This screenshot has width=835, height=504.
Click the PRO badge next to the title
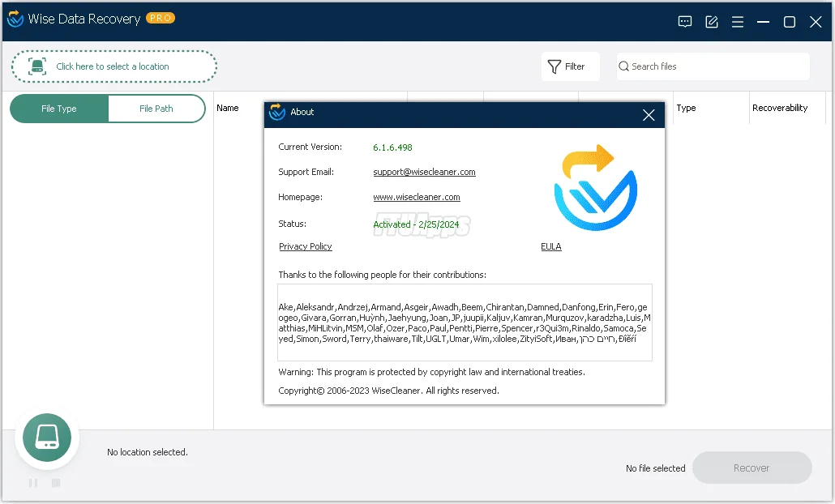(x=161, y=18)
